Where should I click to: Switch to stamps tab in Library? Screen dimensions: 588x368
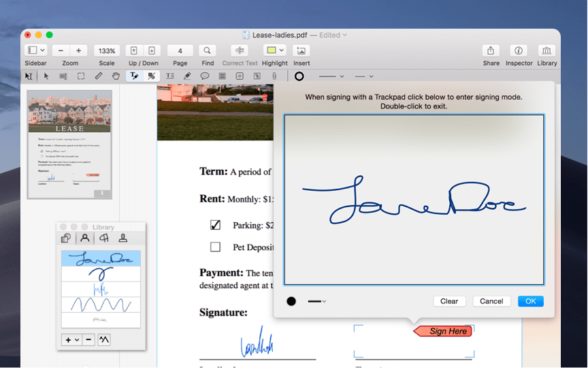tap(123, 238)
